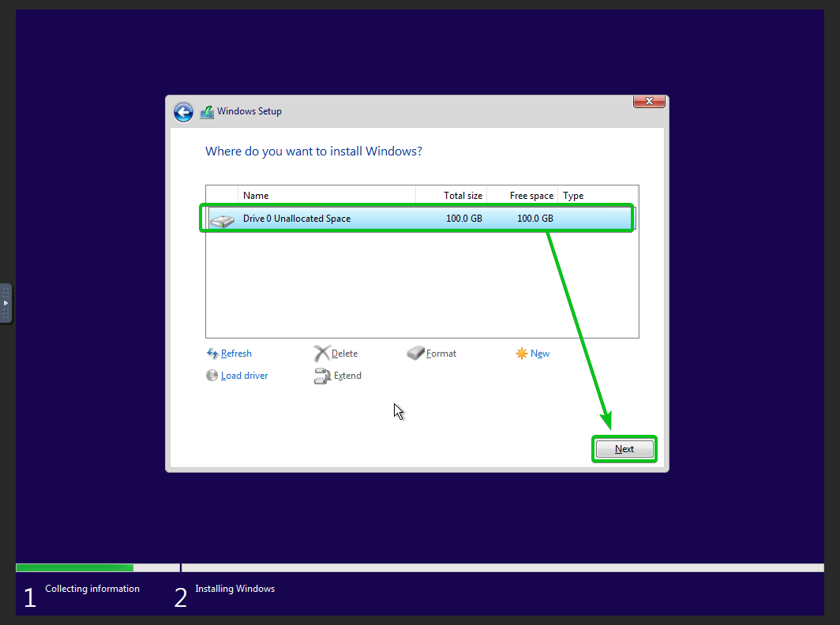Click the Delete X icon
The width and height of the screenshot is (840, 625).
(x=321, y=354)
